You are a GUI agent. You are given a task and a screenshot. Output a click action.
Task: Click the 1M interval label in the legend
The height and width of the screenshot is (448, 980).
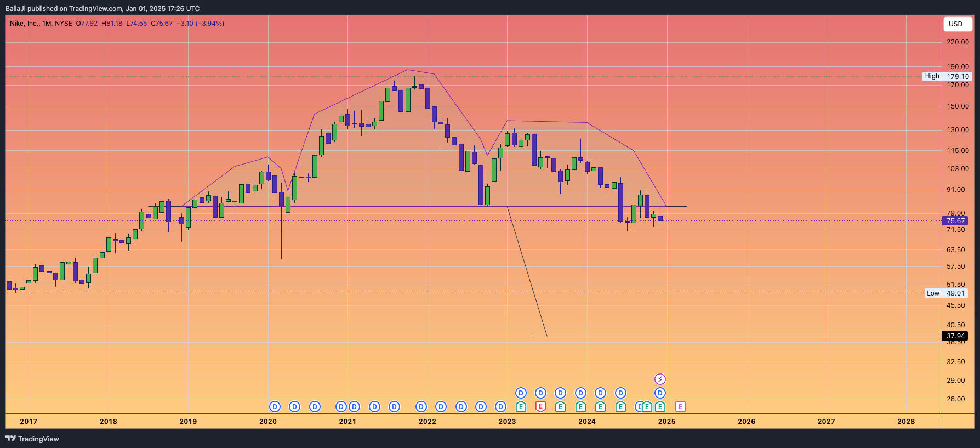[x=47, y=24]
